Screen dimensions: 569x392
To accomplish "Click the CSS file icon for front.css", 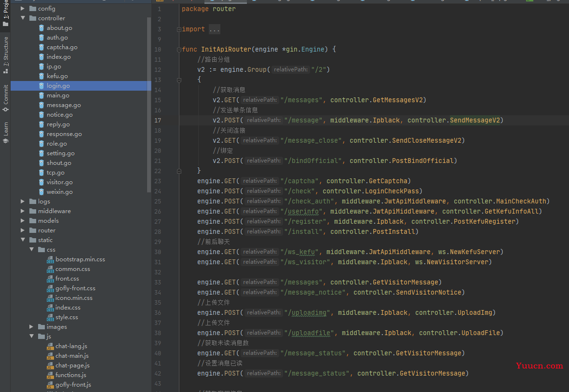I will 50,279.
